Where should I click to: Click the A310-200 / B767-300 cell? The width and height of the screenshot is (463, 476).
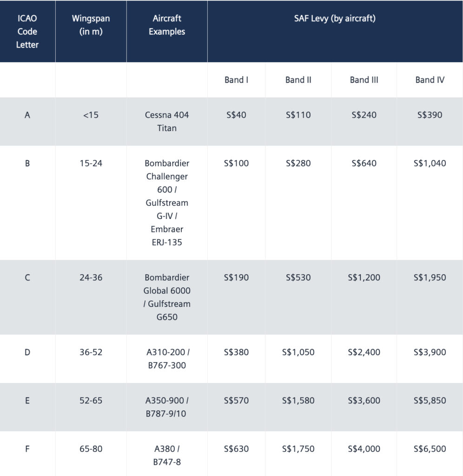click(167, 359)
